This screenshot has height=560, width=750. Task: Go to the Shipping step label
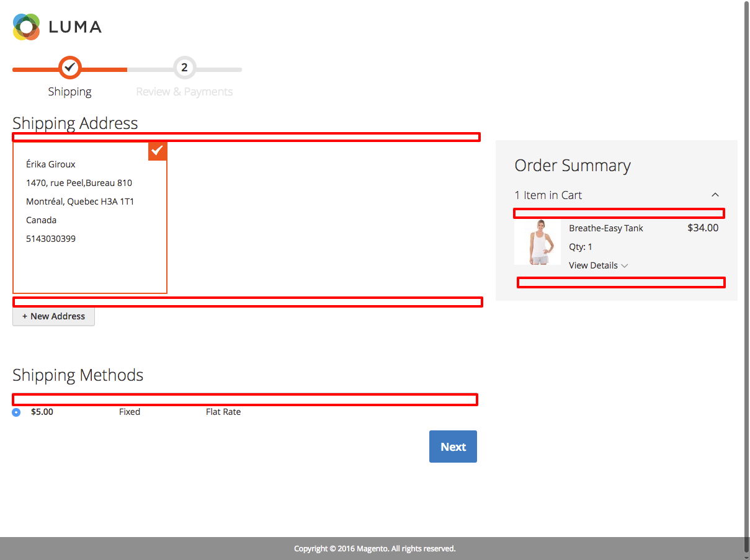(x=69, y=92)
